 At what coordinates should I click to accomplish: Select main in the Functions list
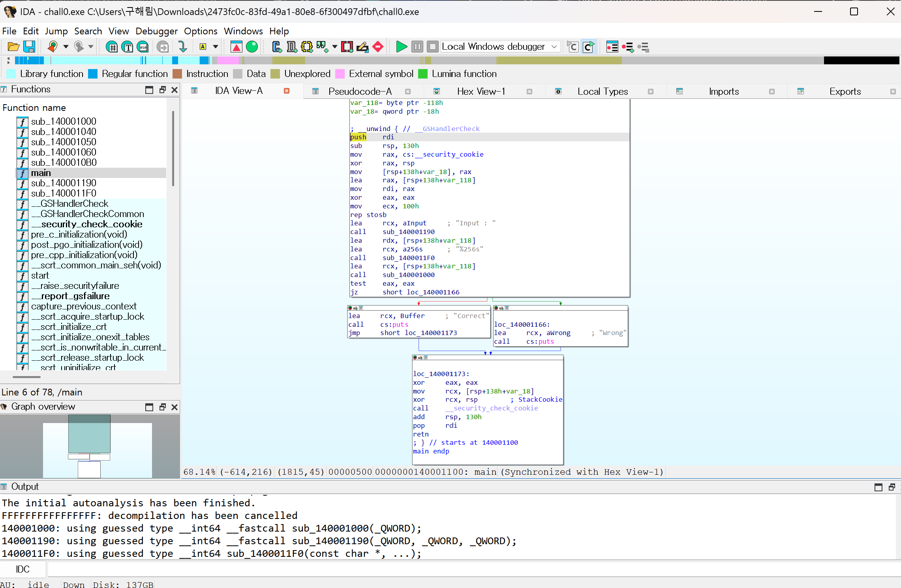(x=91, y=173)
